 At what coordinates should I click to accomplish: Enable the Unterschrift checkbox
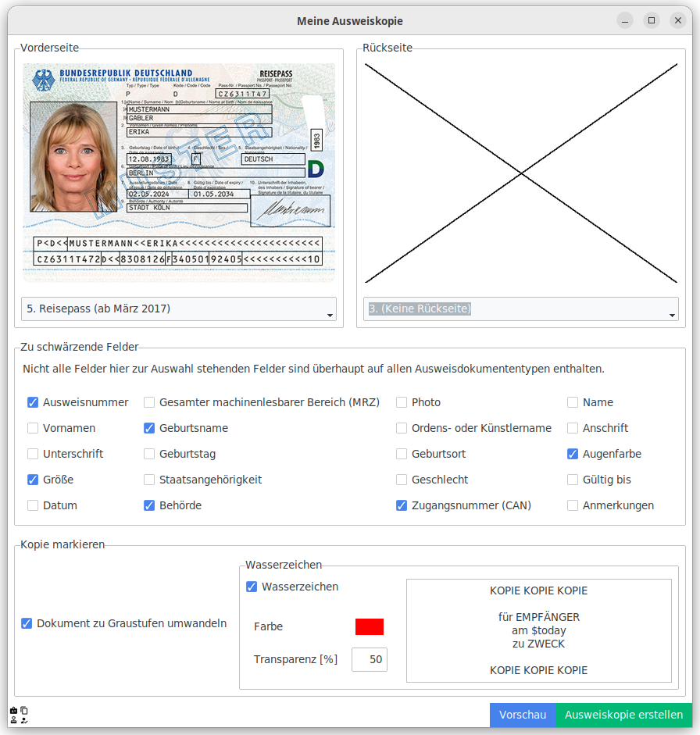(33, 454)
